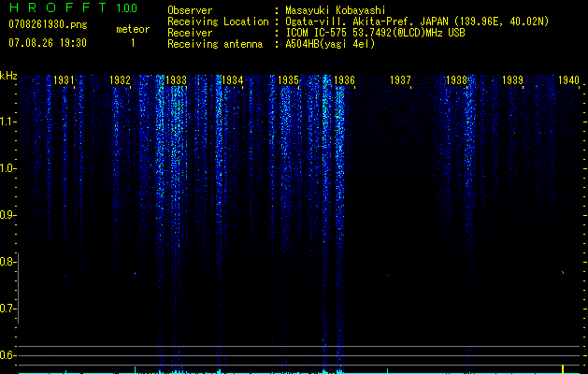The height and width of the screenshot is (374, 588).
Task: Click the 0.8 kHz axis label
Action: pyautogui.click(x=7, y=262)
